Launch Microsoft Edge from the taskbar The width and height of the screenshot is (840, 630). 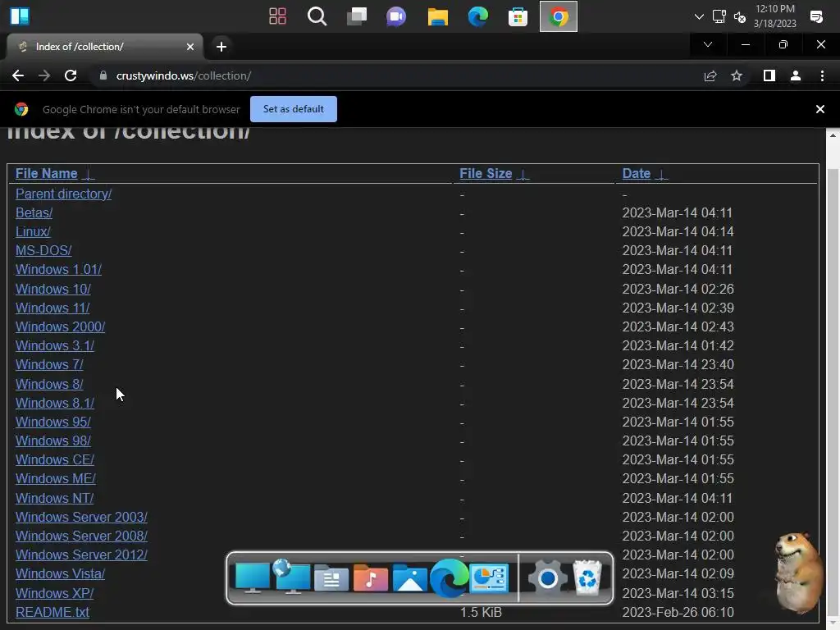[478, 16]
